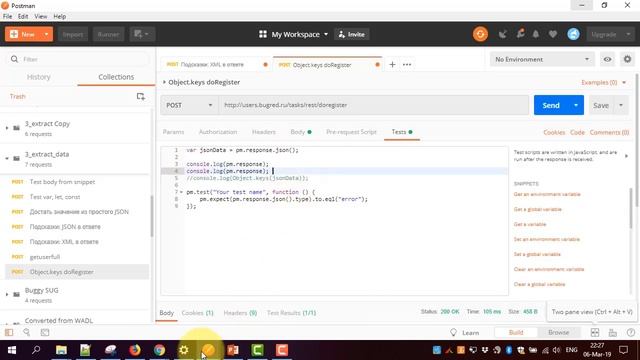
Task: Open the request Headers tab
Action: click(x=264, y=132)
